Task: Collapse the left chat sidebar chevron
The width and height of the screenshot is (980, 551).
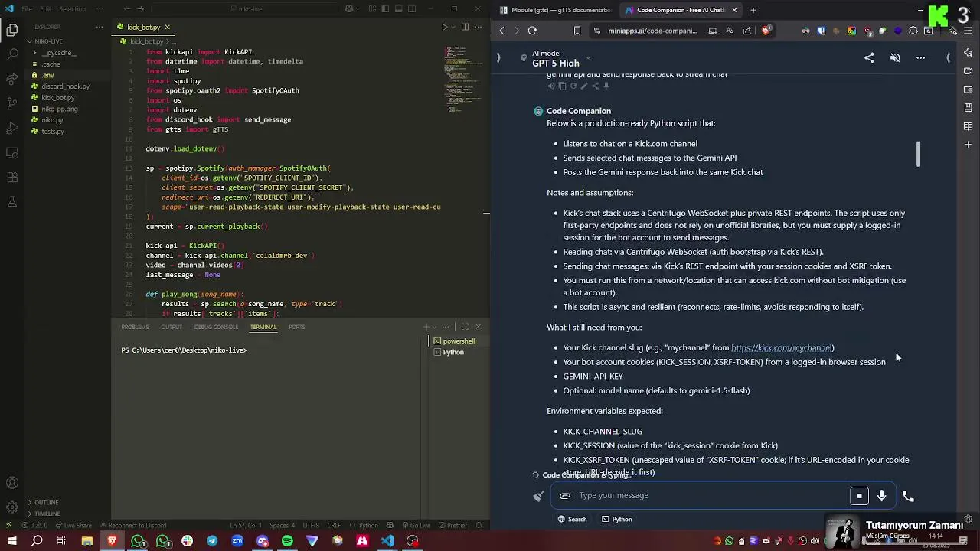Action: pyautogui.click(x=498, y=57)
